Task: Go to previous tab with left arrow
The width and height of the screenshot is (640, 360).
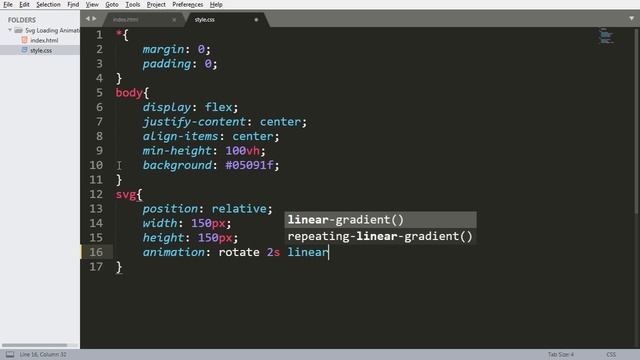Action: (87, 19)
